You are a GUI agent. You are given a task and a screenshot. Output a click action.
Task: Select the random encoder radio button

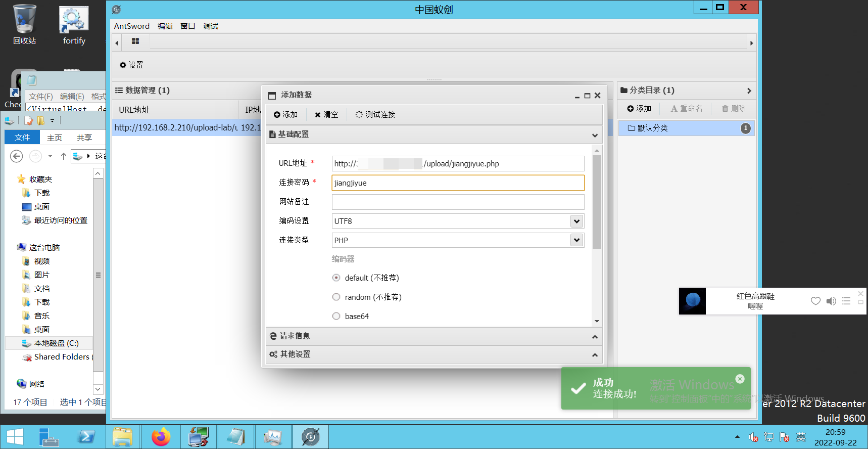click(x=336, y=297)
